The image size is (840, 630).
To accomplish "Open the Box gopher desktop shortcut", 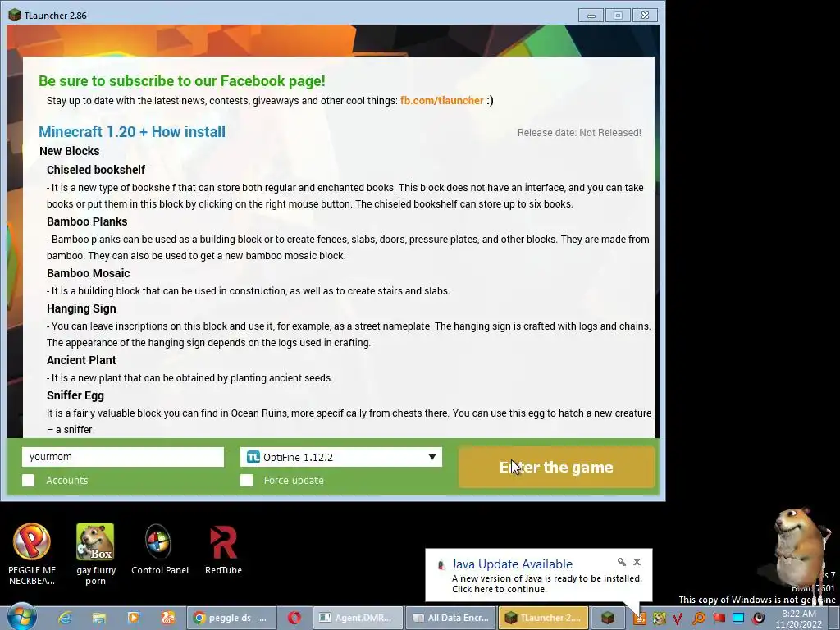I will click(x=95, y=554).
